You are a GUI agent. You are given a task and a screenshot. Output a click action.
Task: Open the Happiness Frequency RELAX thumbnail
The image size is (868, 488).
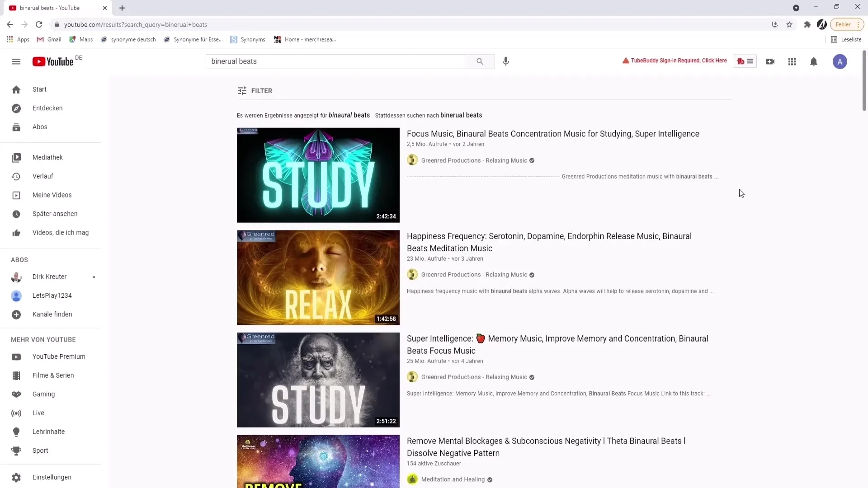tap(318, 277)
